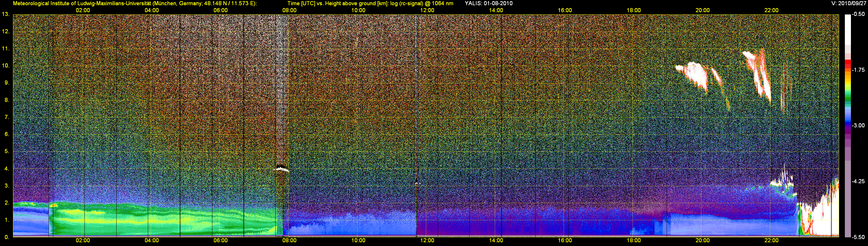Click the green aerosol layer near 04:00 below 2 km
Viewport: 868px width, 246px height.
[x=152, y=219]
